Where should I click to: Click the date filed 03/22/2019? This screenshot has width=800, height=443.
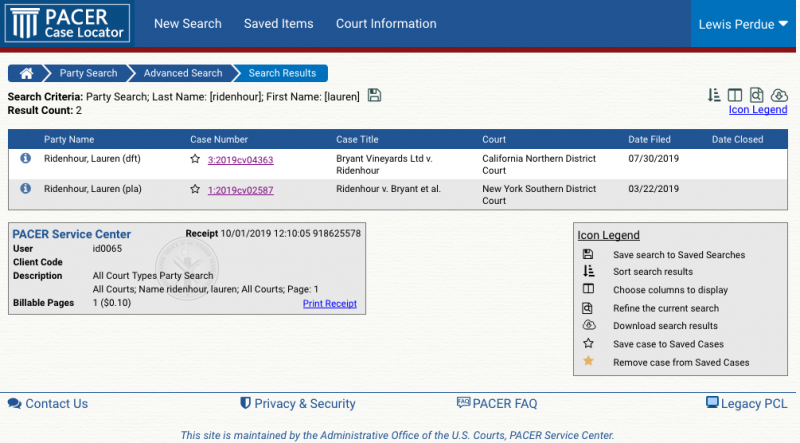[x=654, y=188]
